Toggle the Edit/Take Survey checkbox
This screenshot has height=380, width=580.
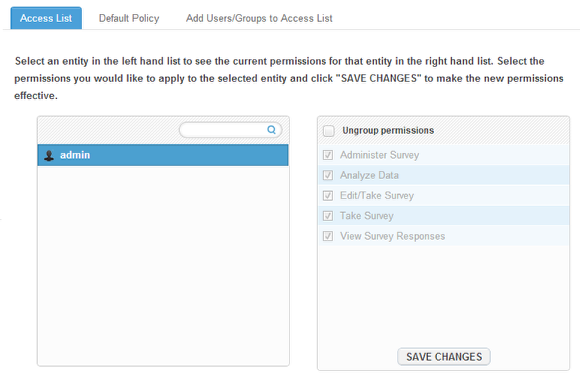(328, 195)
